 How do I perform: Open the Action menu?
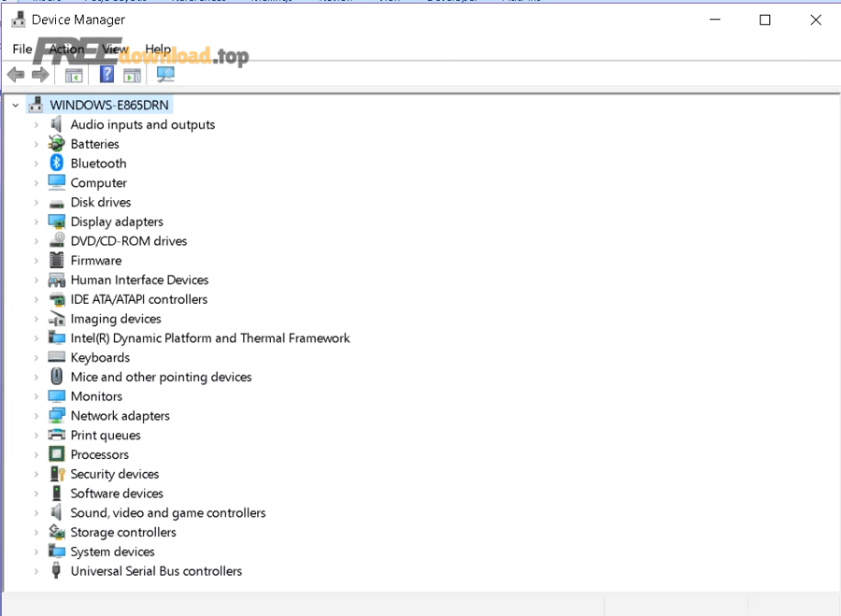tap(67, 49)
